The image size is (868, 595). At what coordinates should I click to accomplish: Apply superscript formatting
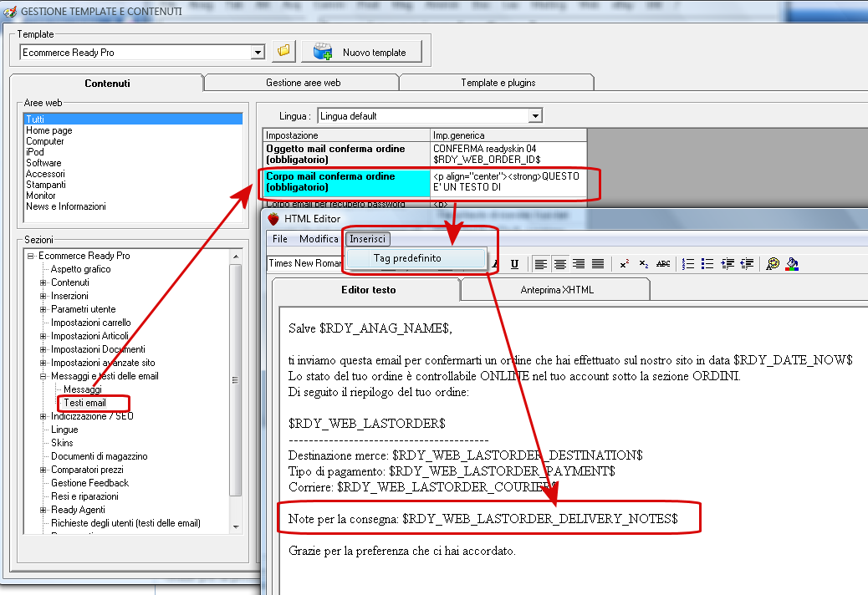click(625, 264)
